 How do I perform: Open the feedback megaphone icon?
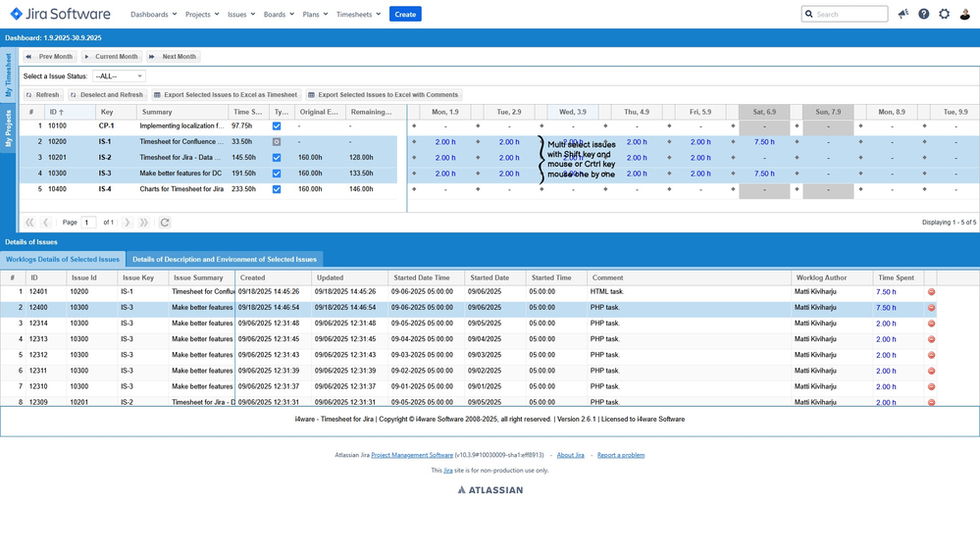click(x=903, y=14)
